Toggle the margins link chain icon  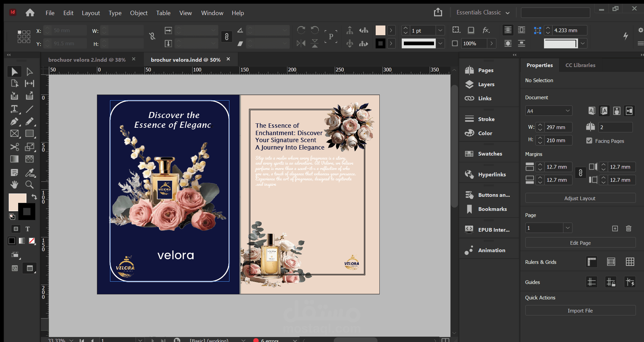pos(581,173)
